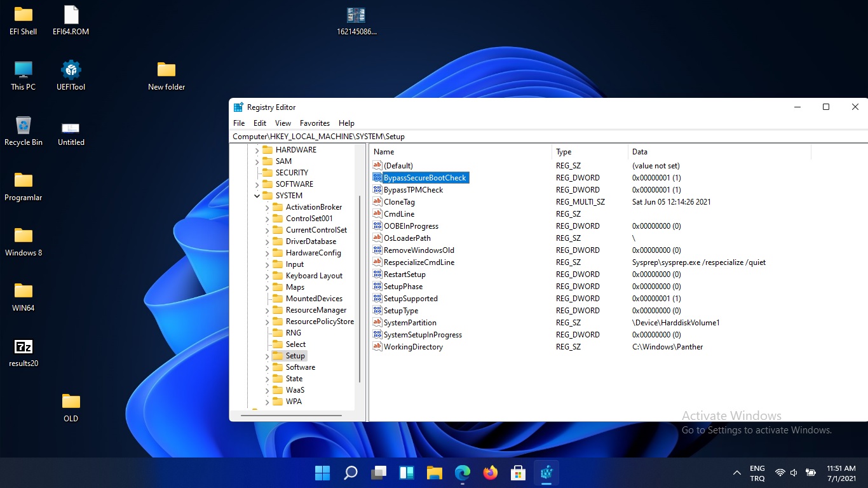
Task: Click the Registry Editor taskbar icon
Action: (x=546, y=473)
